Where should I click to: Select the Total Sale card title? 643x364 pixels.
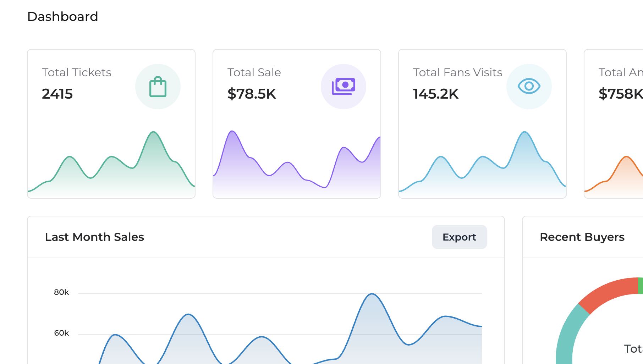(x=254, y=72)
